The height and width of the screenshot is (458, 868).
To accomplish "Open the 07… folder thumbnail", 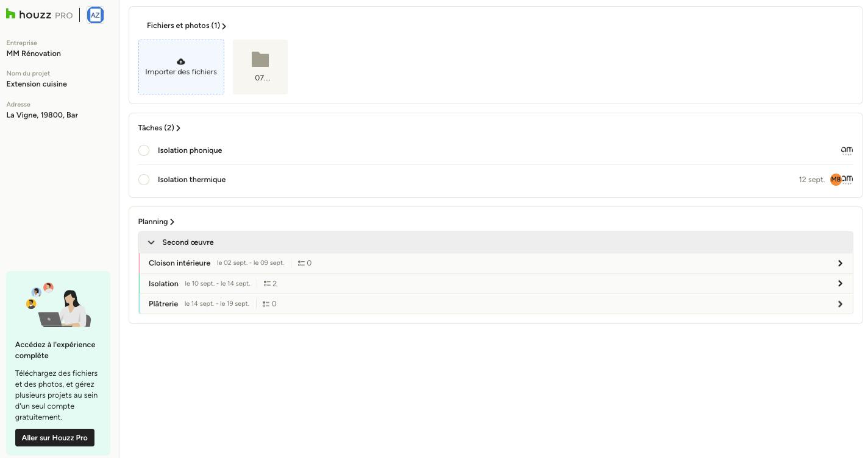I will [260, 67].
